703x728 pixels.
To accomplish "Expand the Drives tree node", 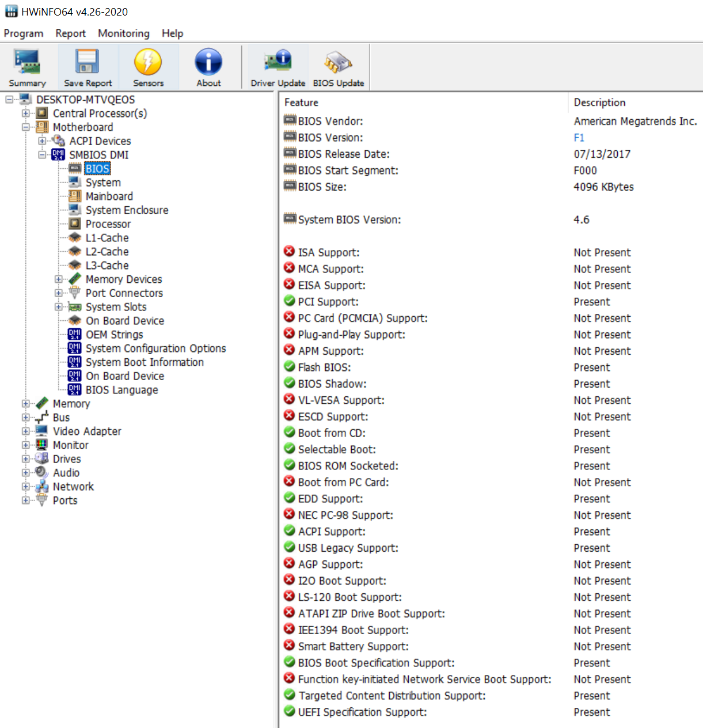I will (x=25, y=459).
